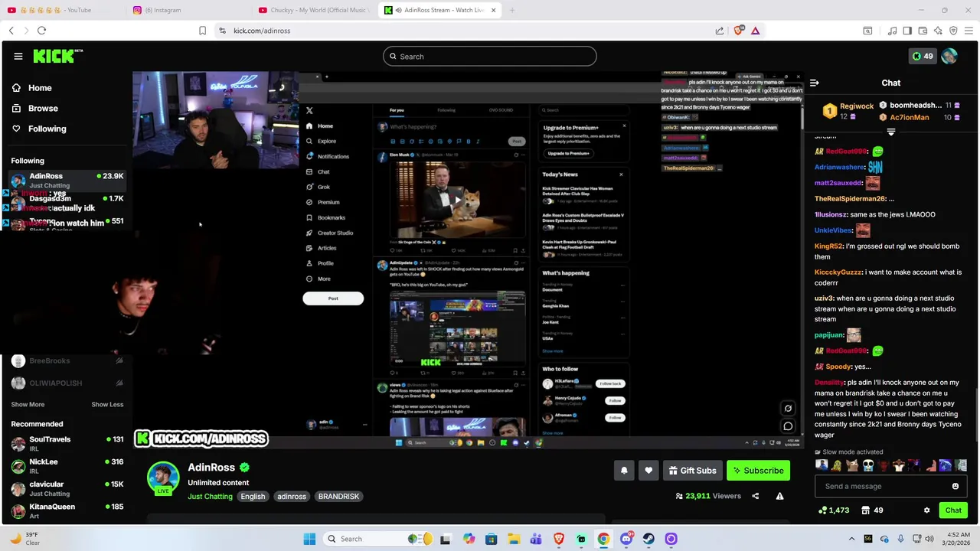Open the Kick hamburger sidebar menu
Image resolution: width=980 pixels, height=551 pixels.
18,56
